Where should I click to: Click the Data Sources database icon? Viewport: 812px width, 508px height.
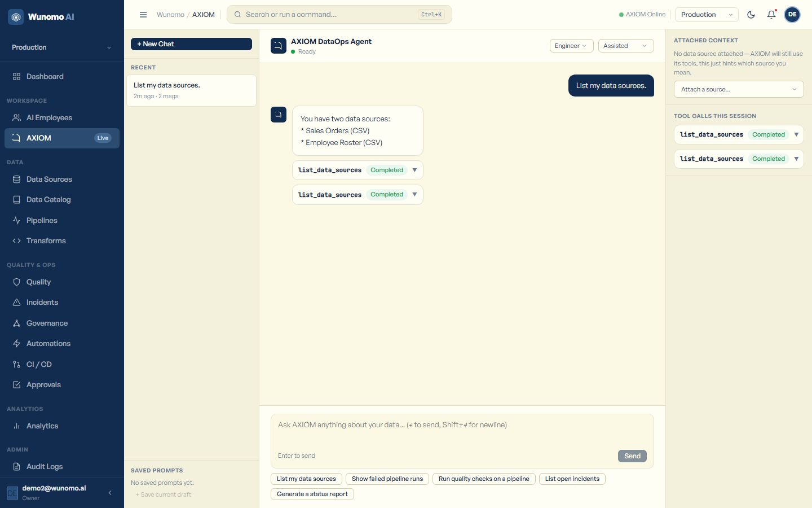click(x=16, y=179)
